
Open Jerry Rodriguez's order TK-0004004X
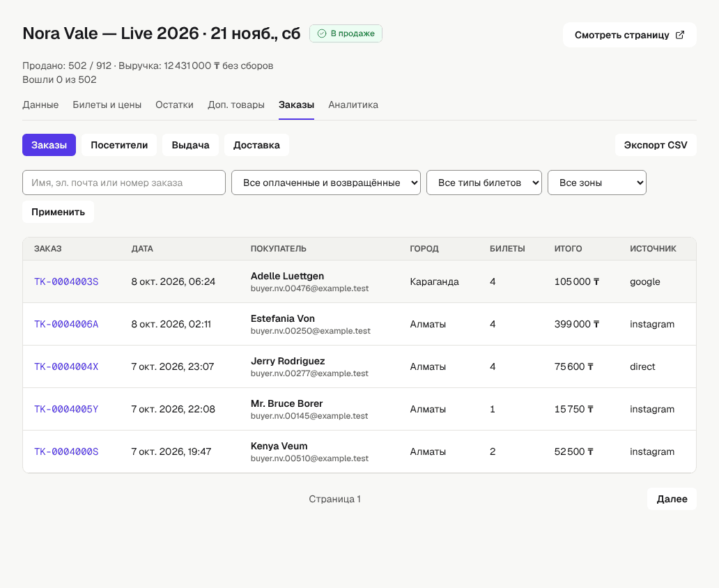coord(66,366)
